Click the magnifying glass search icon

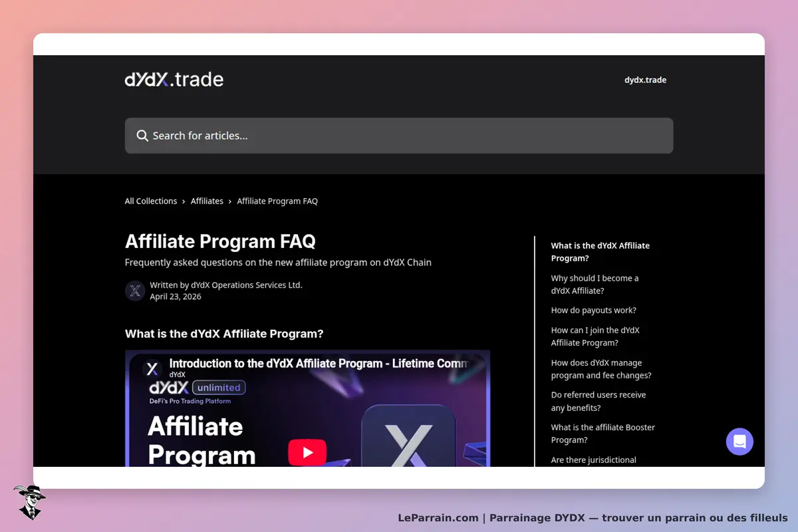tap(142, 136)
